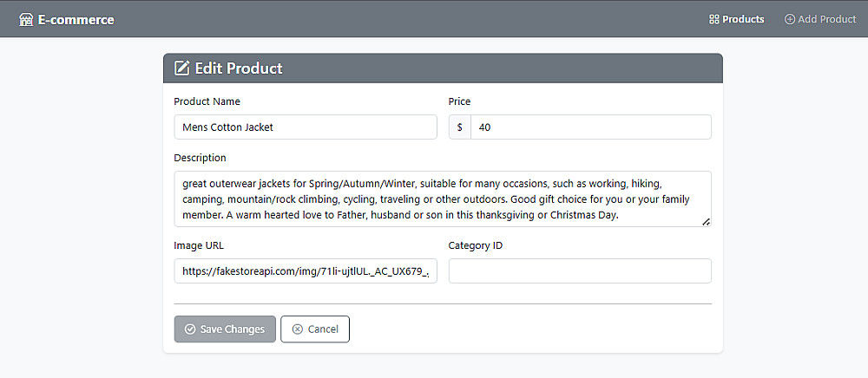This screenshot has height=378, width=868.
Task: Click into the Price field showing 40
Action: coord(590,127)
